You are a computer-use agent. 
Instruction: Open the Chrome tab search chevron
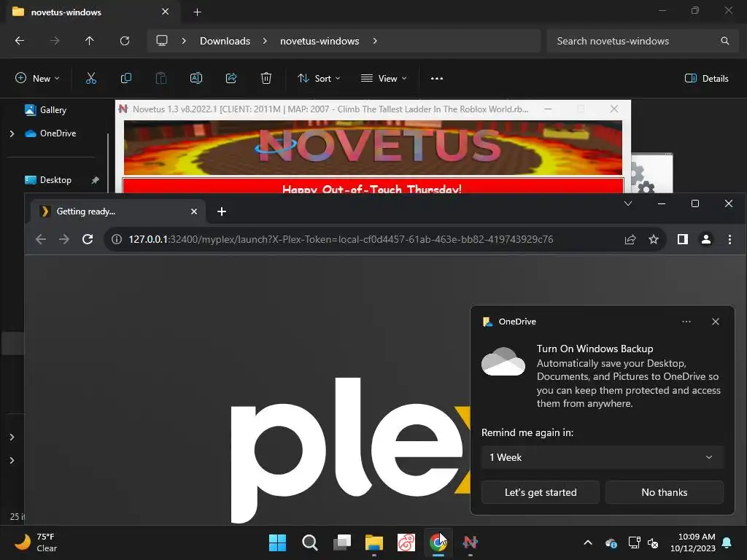tap(628, 204)
